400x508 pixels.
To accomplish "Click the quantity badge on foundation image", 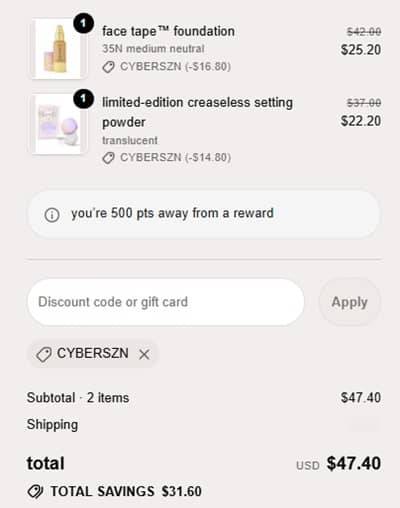I will click(x=83, y=23).
